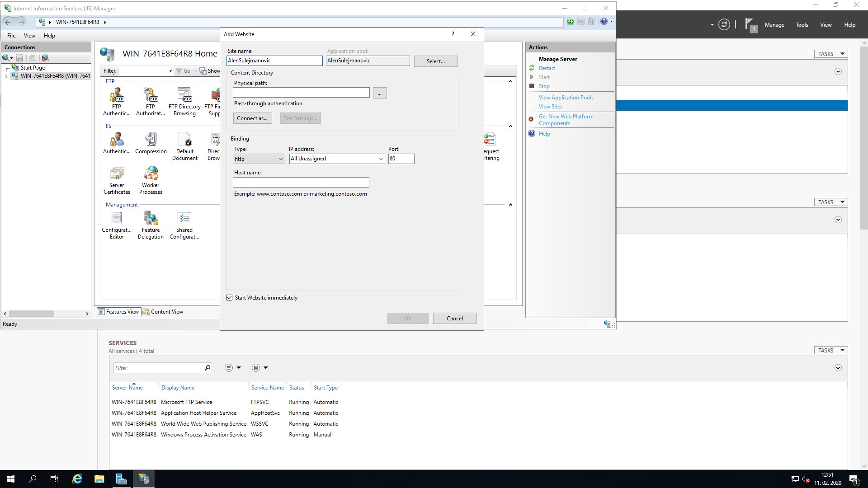Viewport: 868px width, 488px height.
Task: Open the Services TASKS dropdown
Action: (x=831, y=350)
